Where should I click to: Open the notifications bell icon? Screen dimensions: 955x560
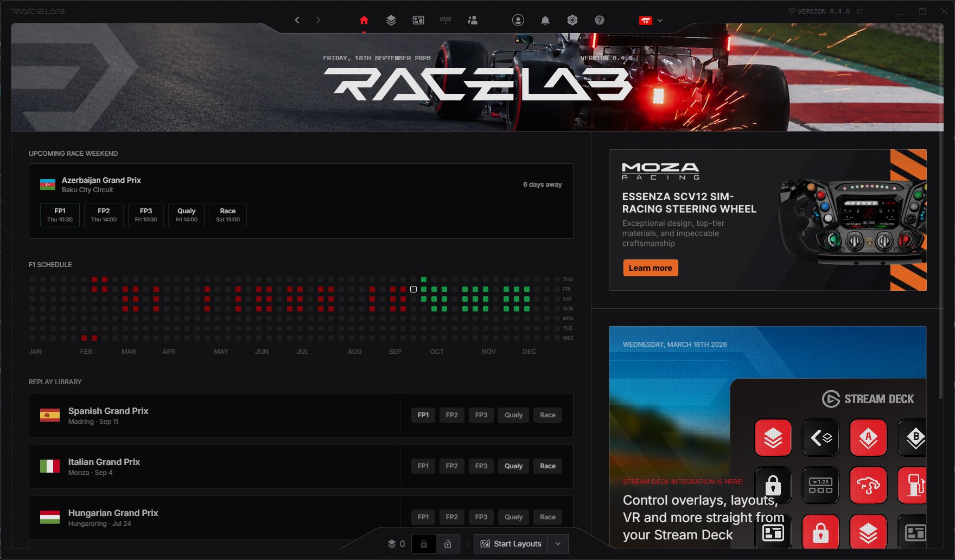point(545,20)
